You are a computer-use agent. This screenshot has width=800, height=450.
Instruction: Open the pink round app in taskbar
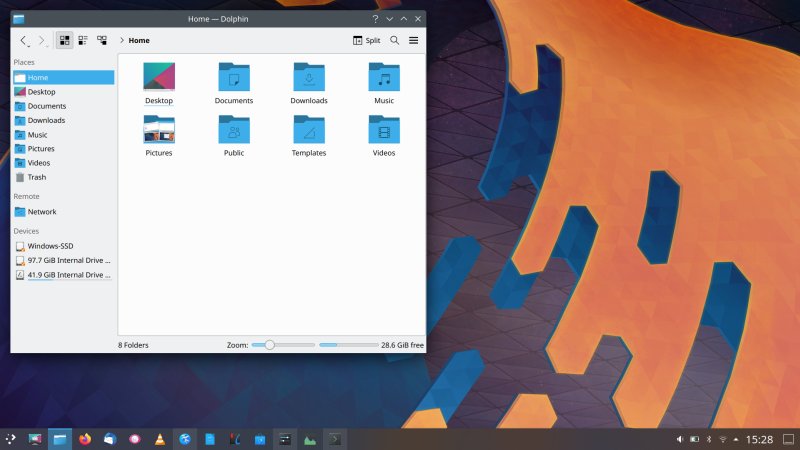pyautogui.click(x=135, y=439)
